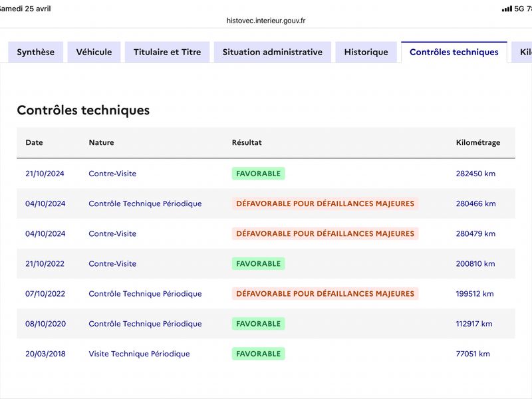532x399 pixels.
Task: Tap the histovec.interieur.gouv.fr address bar
Action: tap(266, 21)
